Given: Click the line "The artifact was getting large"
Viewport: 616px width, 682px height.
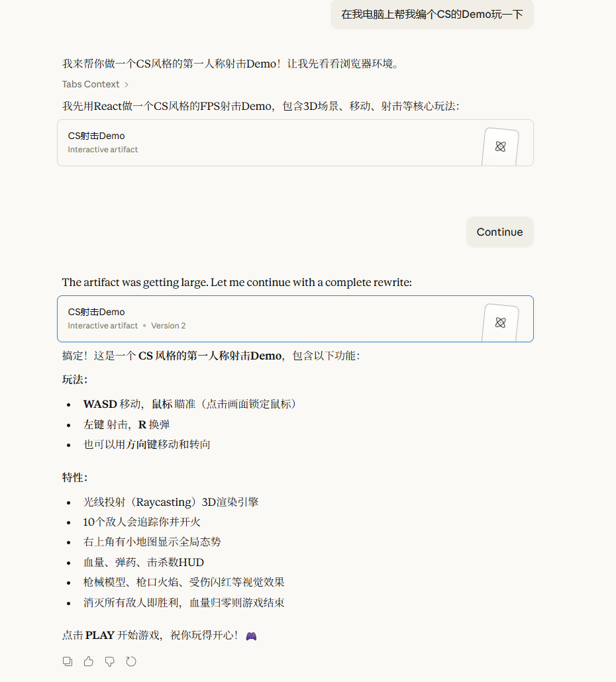Looking at the screenshot, I should point(237,282).
